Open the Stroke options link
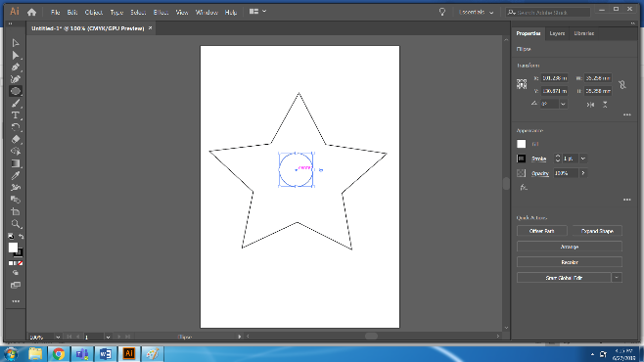The image size is (644, 362). pyautogui.click(x=538, y=158)
